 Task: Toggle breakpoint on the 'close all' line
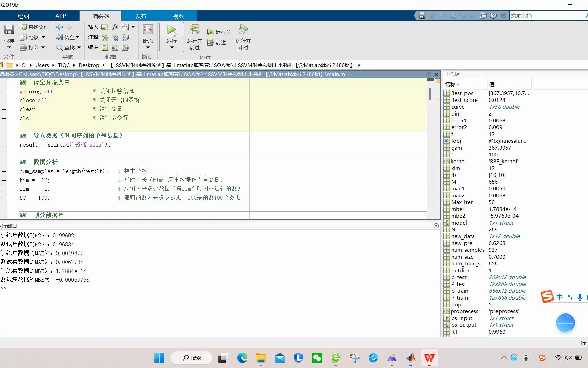[x=4, y=101]
